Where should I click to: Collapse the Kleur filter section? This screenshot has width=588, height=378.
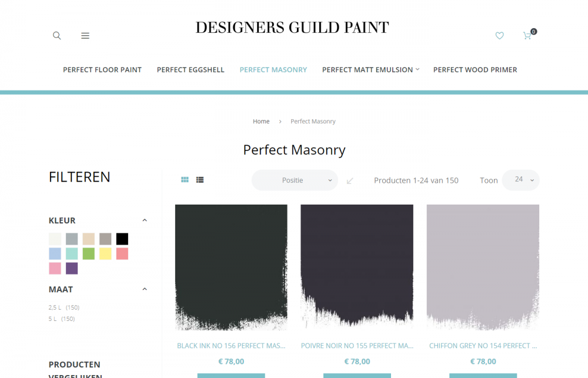pos(145,220)
